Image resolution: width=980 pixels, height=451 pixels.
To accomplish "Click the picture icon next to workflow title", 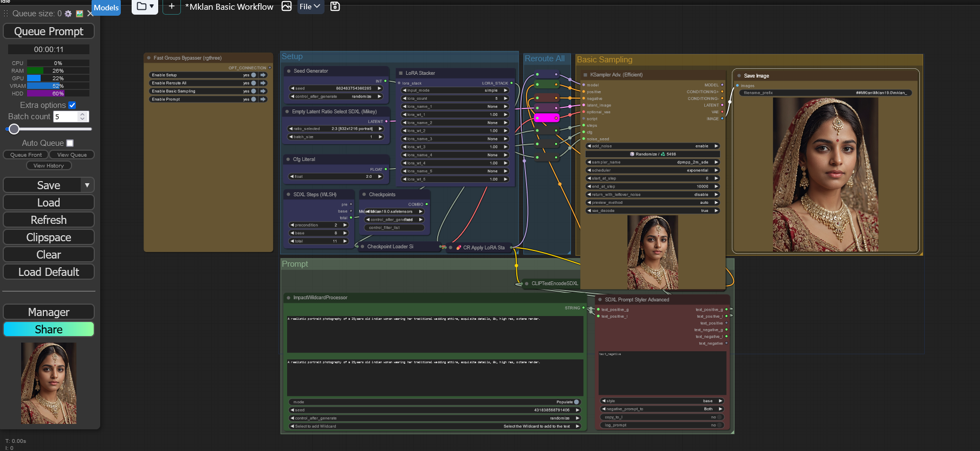I will click(287, 7).
